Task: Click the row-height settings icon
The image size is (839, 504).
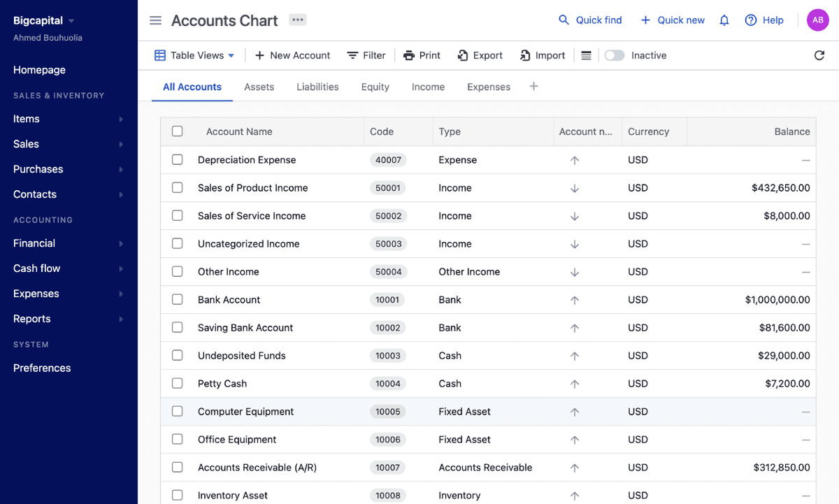Action: click(x=586, y=55)
